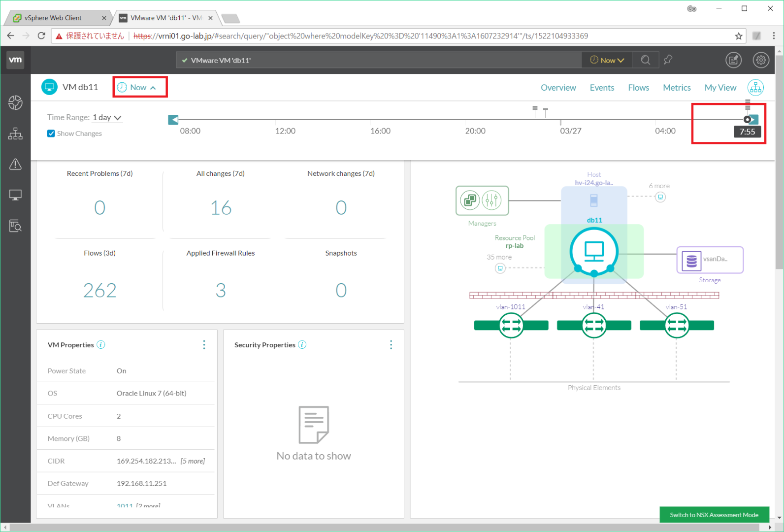The width and height of the screenshot is (784, 532).
Task: Open VM Properties three-dot options menu
Action: (204, 345)
